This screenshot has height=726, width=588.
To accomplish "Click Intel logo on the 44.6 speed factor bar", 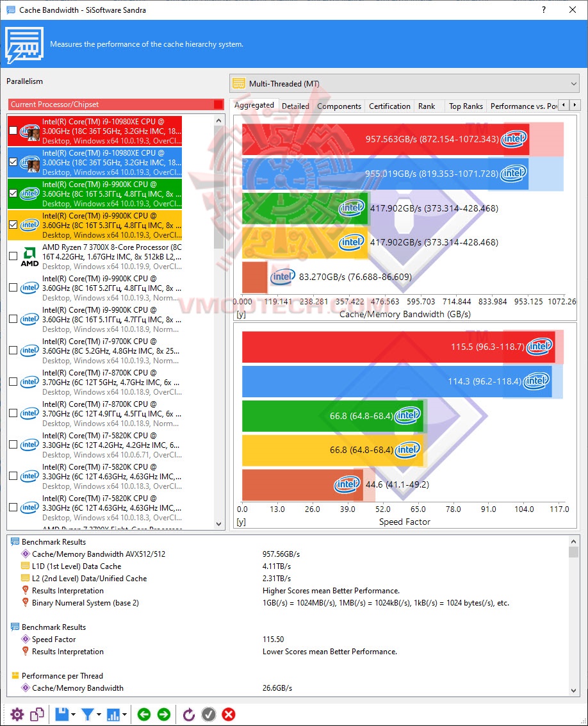I will [347, 484].
